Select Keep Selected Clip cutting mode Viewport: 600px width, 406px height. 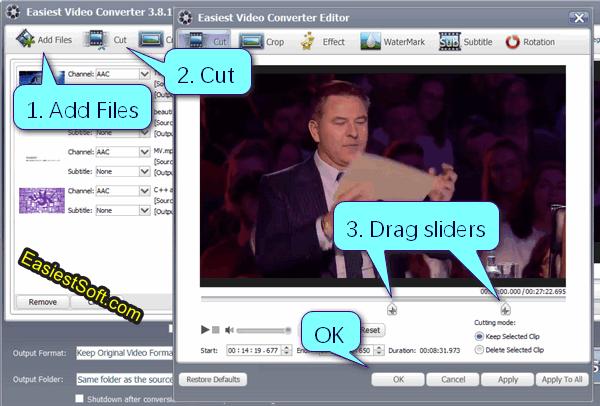point(479,336)
